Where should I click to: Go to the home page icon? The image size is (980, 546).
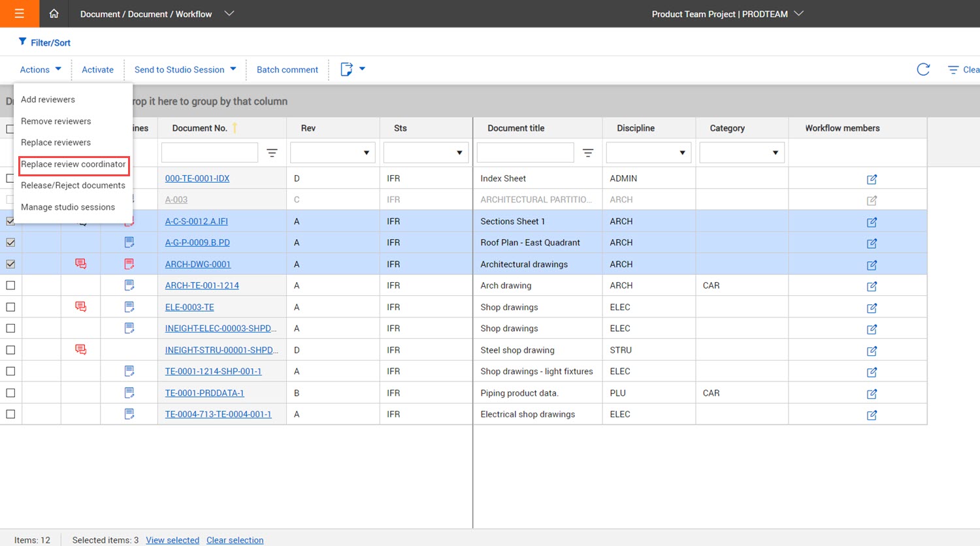[54, 14]
